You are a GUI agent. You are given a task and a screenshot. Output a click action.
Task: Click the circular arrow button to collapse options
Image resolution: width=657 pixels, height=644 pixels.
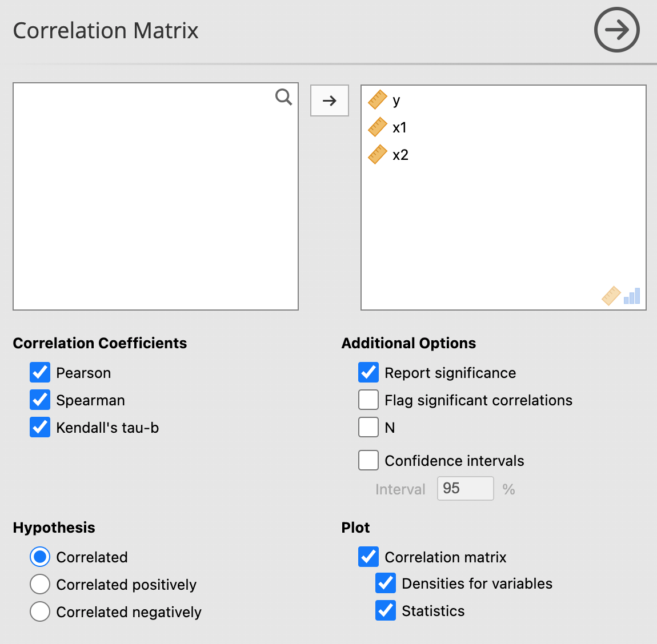(616, 30)
